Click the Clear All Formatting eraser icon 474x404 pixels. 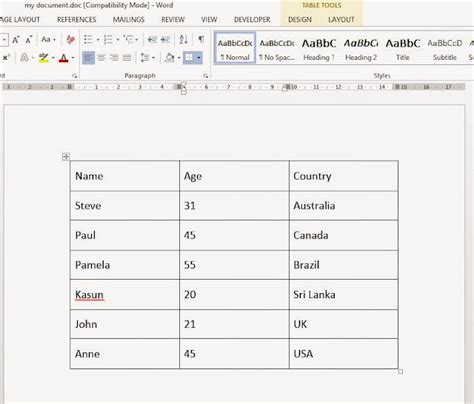[70, 40]
